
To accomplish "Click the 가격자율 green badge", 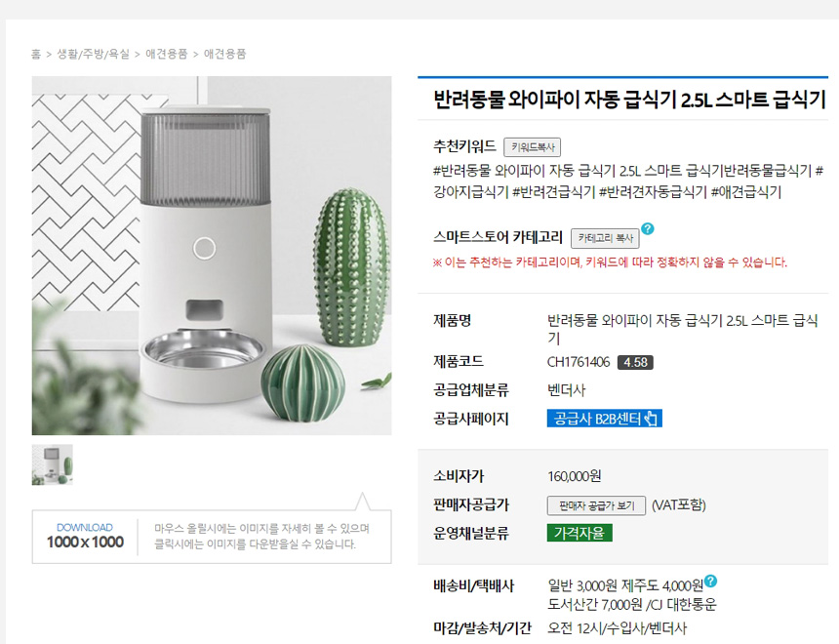I will pos(579,533).
